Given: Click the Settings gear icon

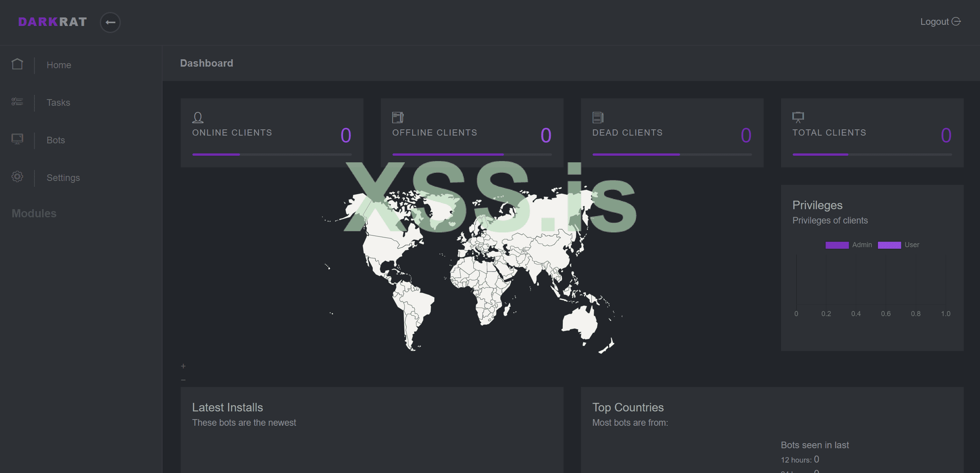Looking at the screenshot, I should tap(17, 177).
